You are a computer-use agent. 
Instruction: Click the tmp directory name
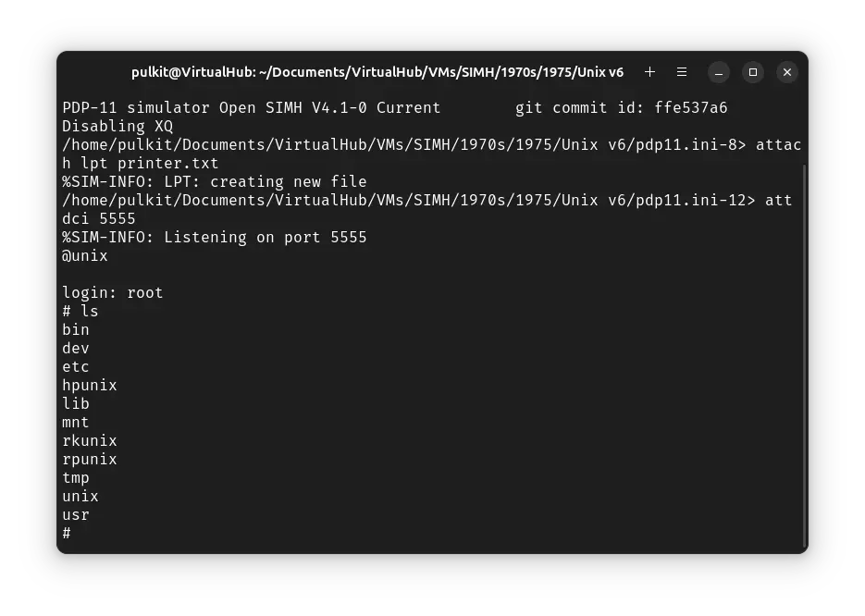click(75, 477)
